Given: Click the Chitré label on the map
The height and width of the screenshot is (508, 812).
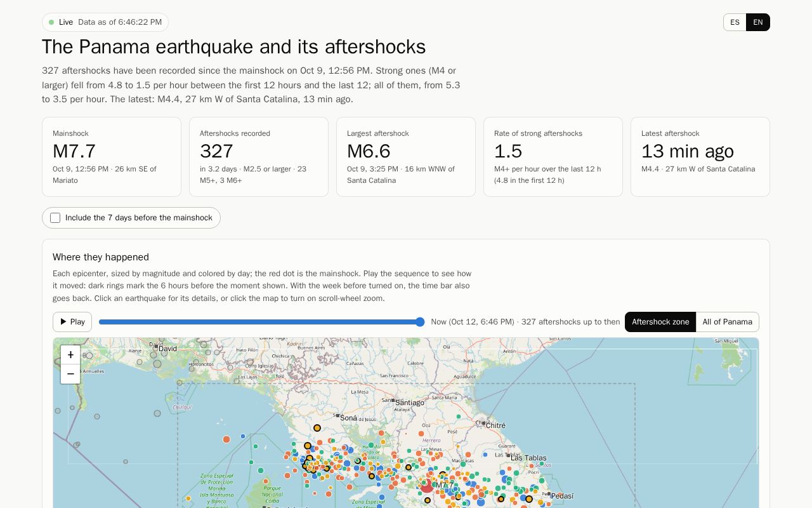Looking at the screenshot, I should coord(495,425).
